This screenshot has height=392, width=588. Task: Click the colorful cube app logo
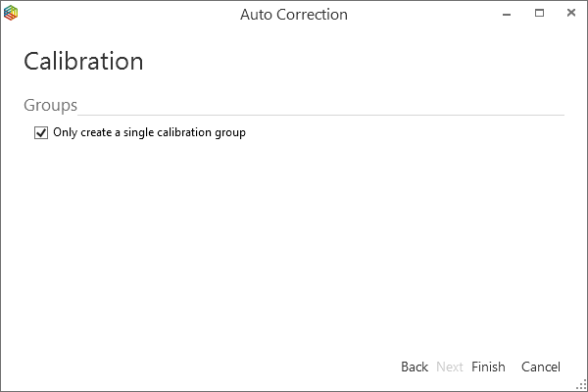pyautogui.click(x=12, y=15)
